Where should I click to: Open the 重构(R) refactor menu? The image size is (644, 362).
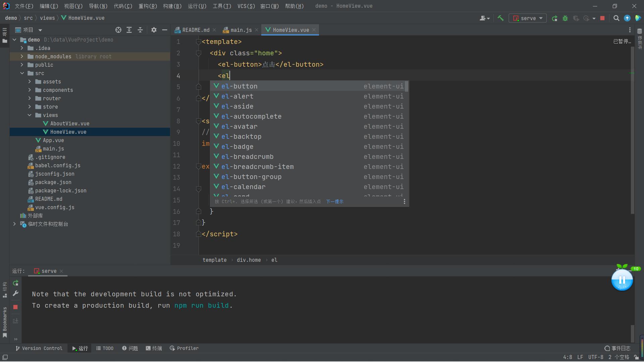click(148, 6)
